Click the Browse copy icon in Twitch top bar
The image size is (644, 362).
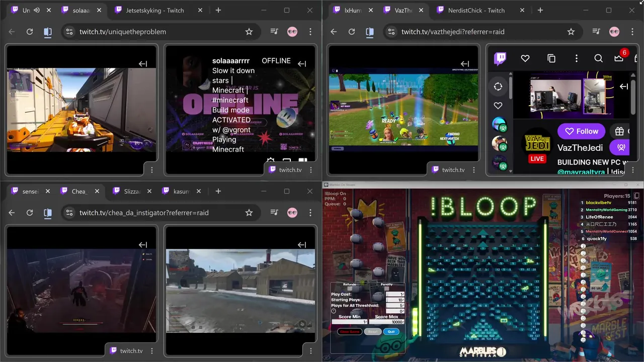(551, 59)
